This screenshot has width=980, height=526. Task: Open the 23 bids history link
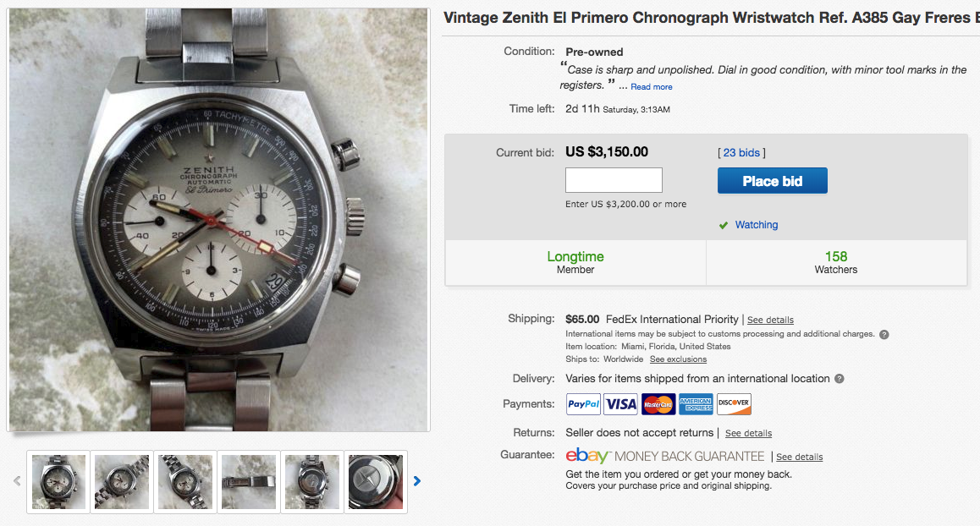coord(741,153)
